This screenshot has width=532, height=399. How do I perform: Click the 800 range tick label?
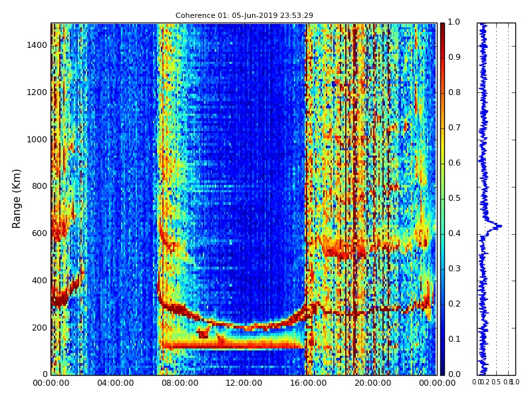tap(40, 186)
